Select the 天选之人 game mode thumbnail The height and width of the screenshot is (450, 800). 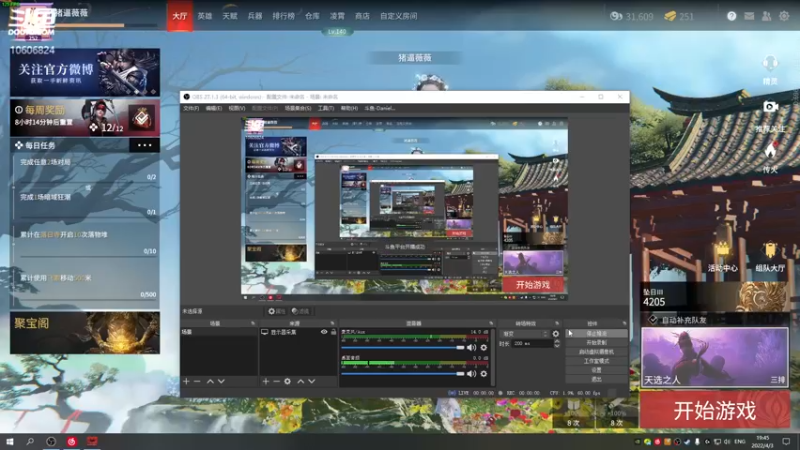[x=714, y=357]
